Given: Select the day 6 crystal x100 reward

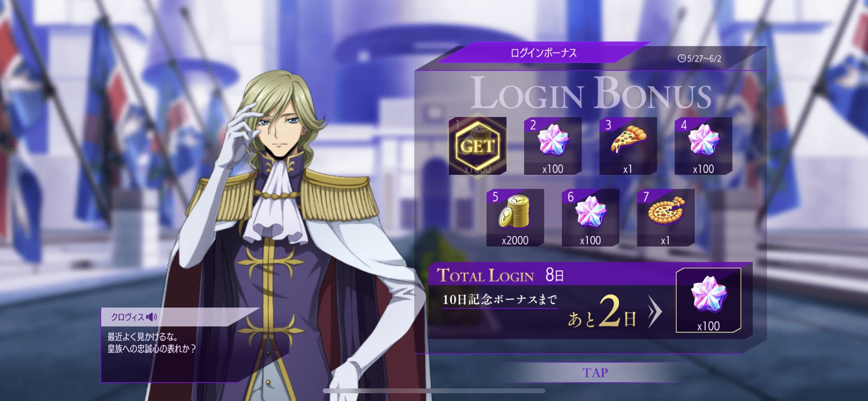Looking at the screenshot, I should pos(590,217).
